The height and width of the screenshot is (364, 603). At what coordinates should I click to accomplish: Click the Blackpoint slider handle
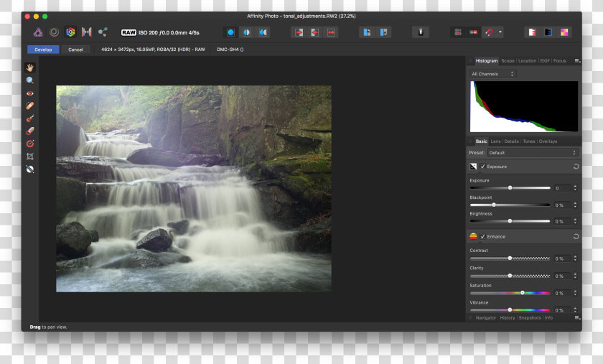pyautogui.click(x=494, y=205)
